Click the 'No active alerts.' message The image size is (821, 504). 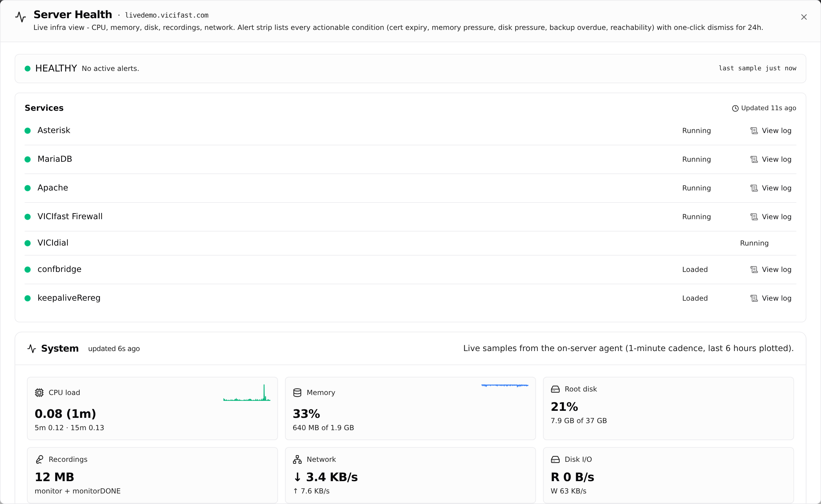point(110,68)
